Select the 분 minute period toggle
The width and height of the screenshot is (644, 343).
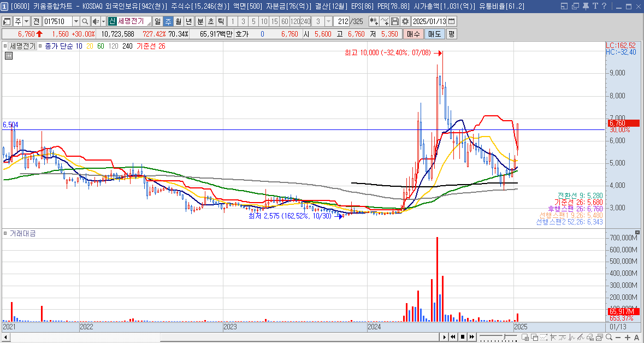click(x=200, y=21)
